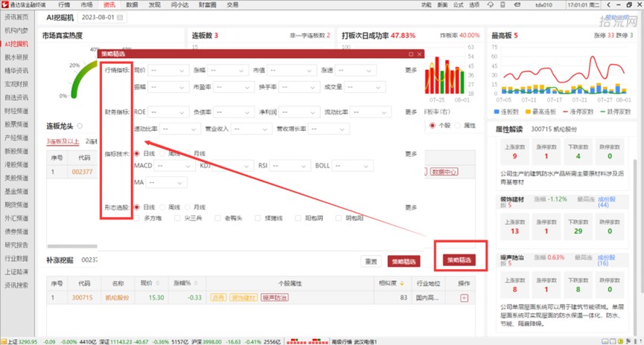Select the 个股 radio option
Viewport: 644px width, 345px height.
[432, 126]
